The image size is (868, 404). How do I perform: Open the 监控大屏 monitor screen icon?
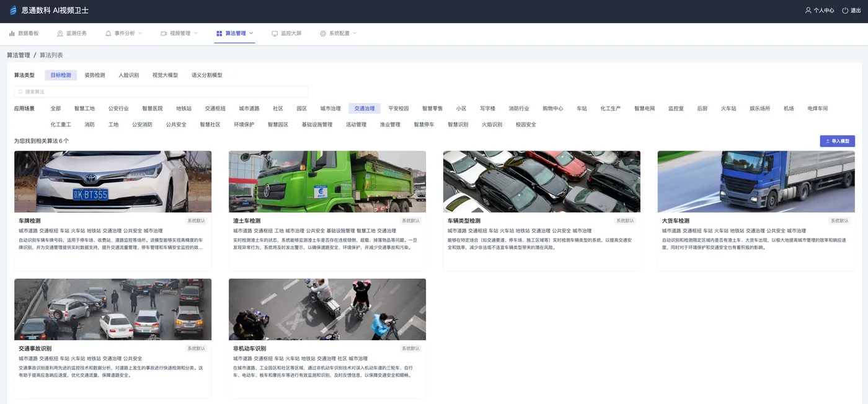tap(274, 33)
